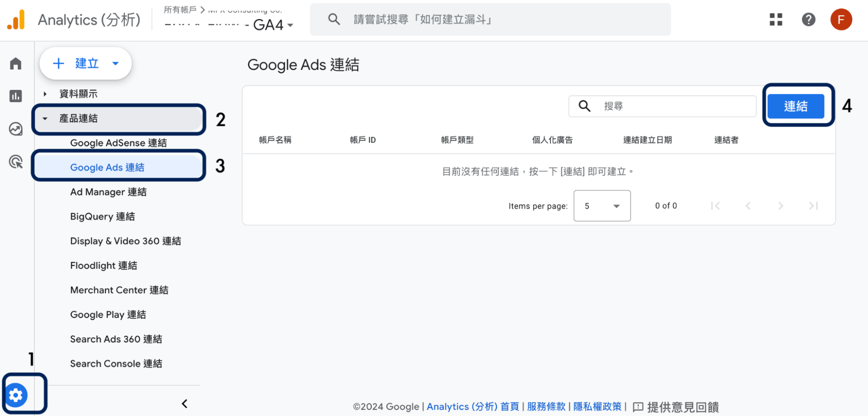Open the Home icon in left rail
The width and height of the screenshot is (868, 416).
tap(16, 63)
